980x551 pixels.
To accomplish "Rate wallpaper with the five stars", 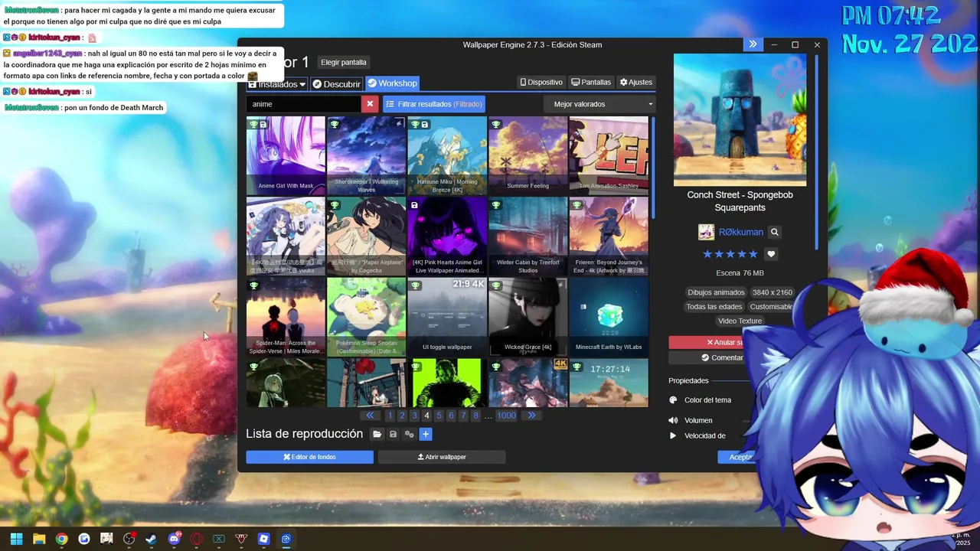I will click(730, 254).
